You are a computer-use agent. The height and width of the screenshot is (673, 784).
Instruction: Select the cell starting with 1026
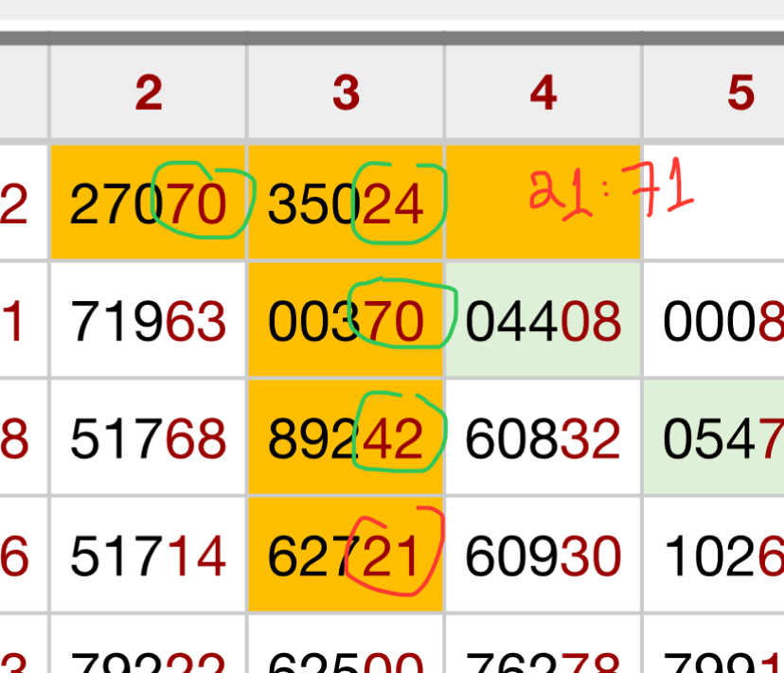[715, 556]
